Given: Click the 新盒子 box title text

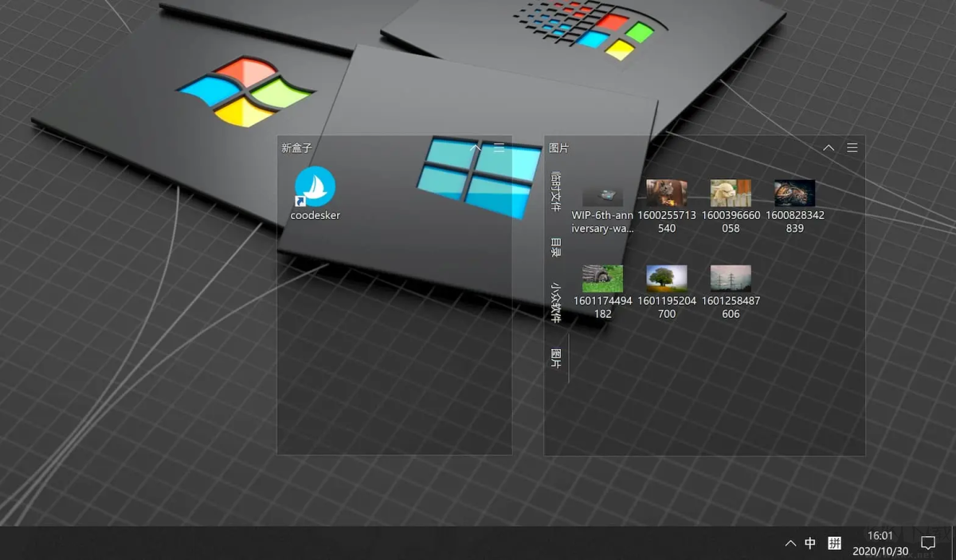Looking at the screenshot, I should point(296,148).
